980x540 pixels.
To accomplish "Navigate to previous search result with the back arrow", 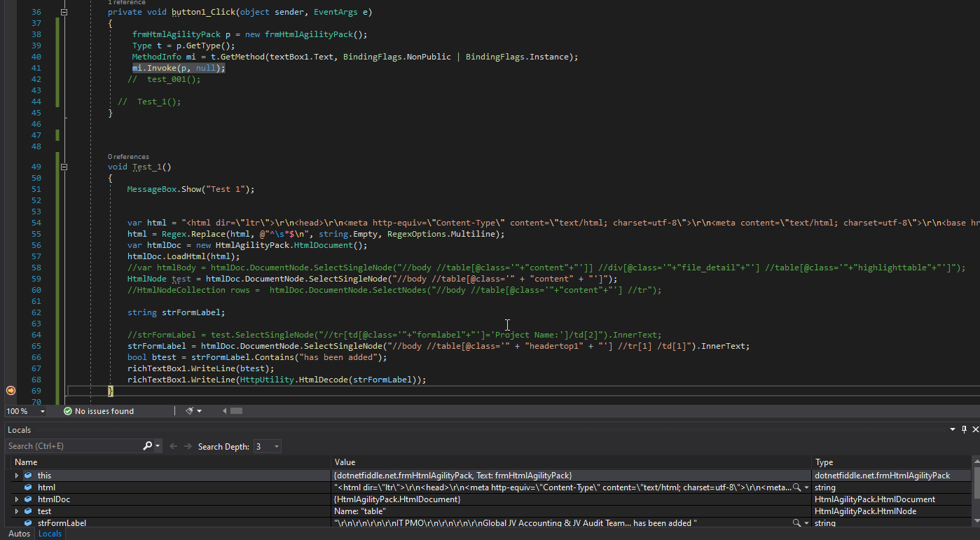I will (x=173, y=446).
